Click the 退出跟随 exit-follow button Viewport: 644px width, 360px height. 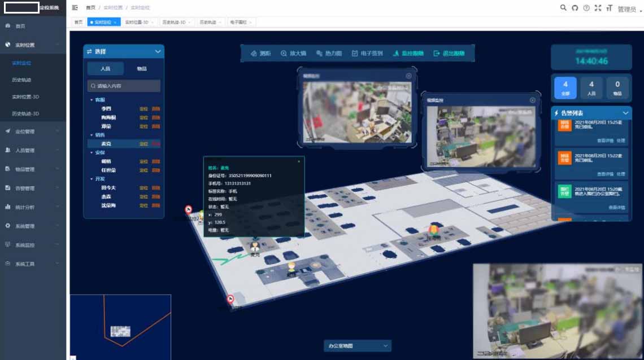point(449,54)
